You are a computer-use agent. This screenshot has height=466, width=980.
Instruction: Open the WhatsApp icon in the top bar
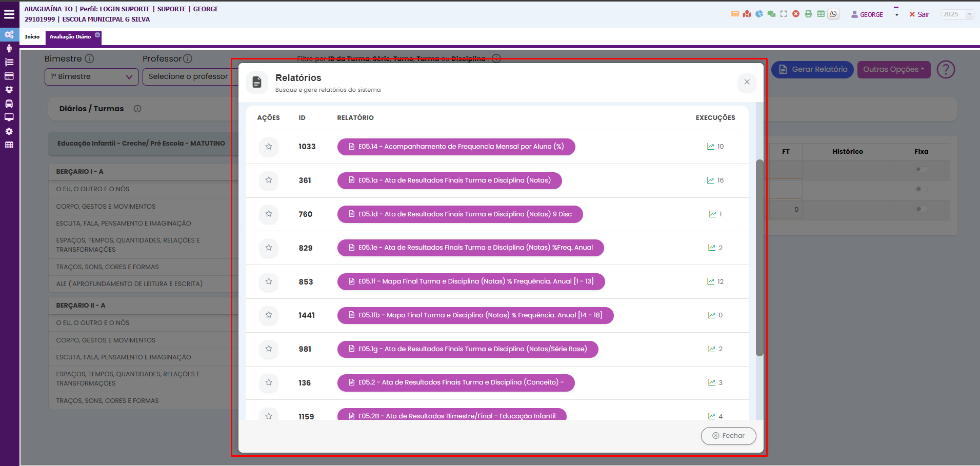pos(833,14)
